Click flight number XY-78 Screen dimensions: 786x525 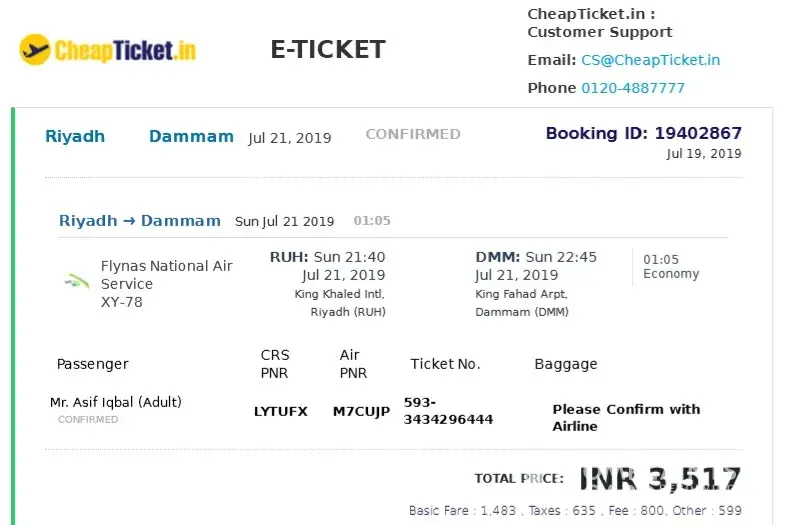122,302
